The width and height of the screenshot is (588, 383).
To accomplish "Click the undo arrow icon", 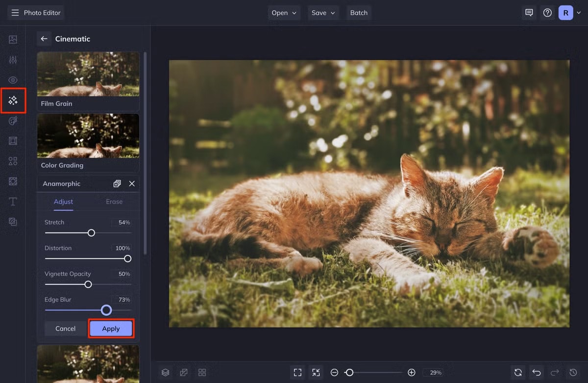I will [537, 373].
